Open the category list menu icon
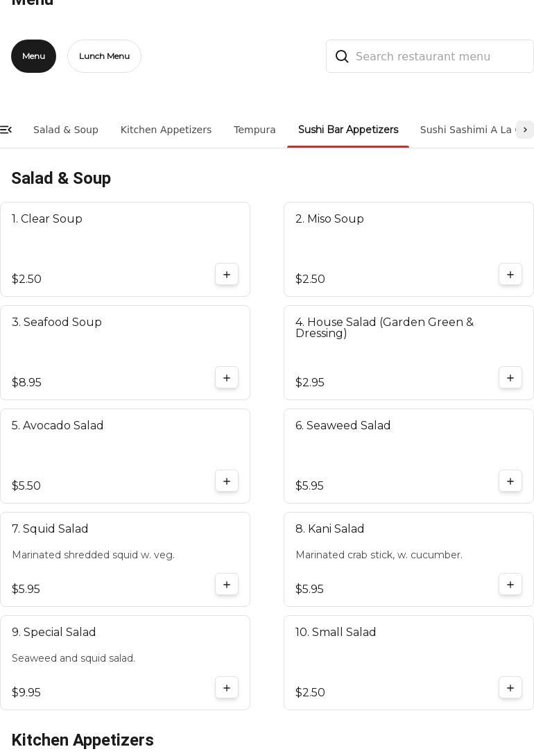 [x=6, y=130]
